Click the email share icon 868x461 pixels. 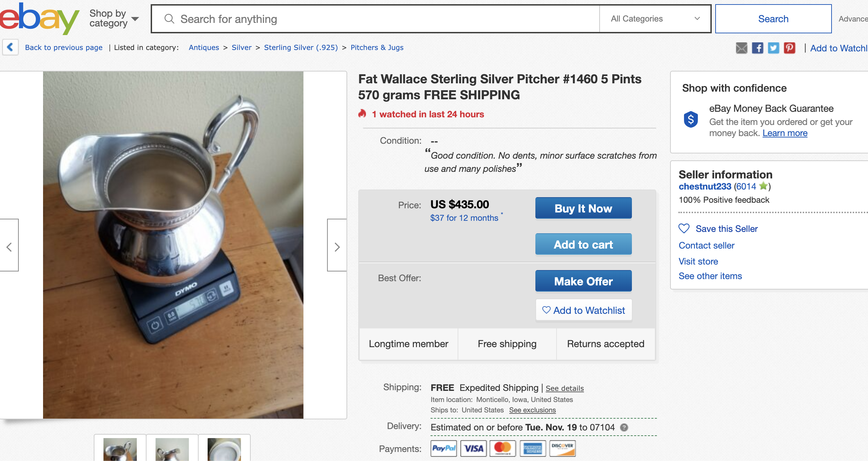[741, 48]
